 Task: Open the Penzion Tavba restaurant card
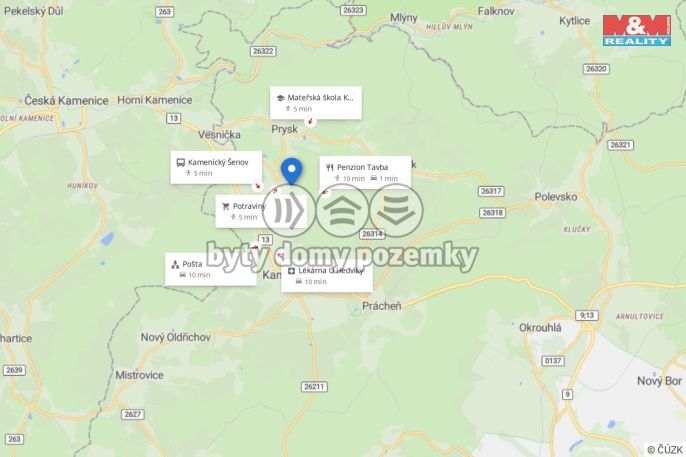365,172
